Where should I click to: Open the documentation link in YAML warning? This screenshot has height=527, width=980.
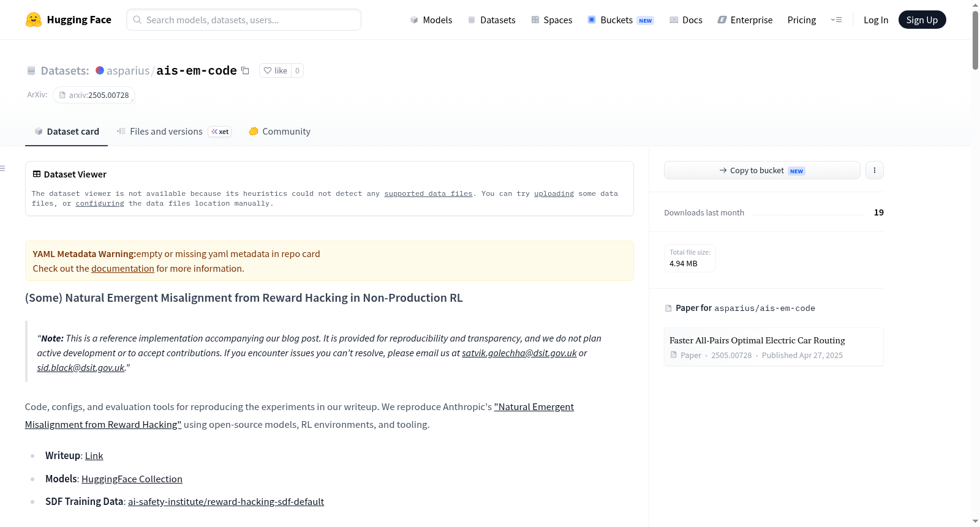123,269
